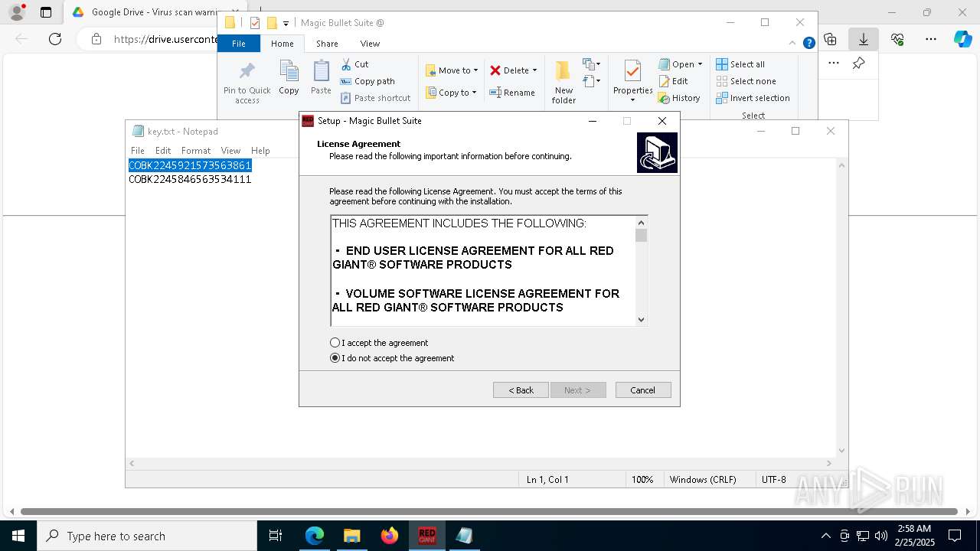Click Copy path in ribbon
This screenshot has height=551, width=980.
367,81
